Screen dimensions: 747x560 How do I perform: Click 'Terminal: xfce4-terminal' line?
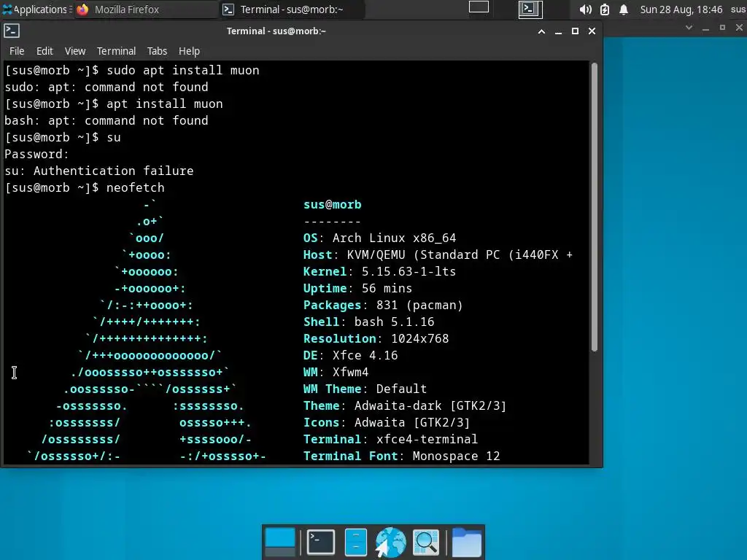coord(391,440)
